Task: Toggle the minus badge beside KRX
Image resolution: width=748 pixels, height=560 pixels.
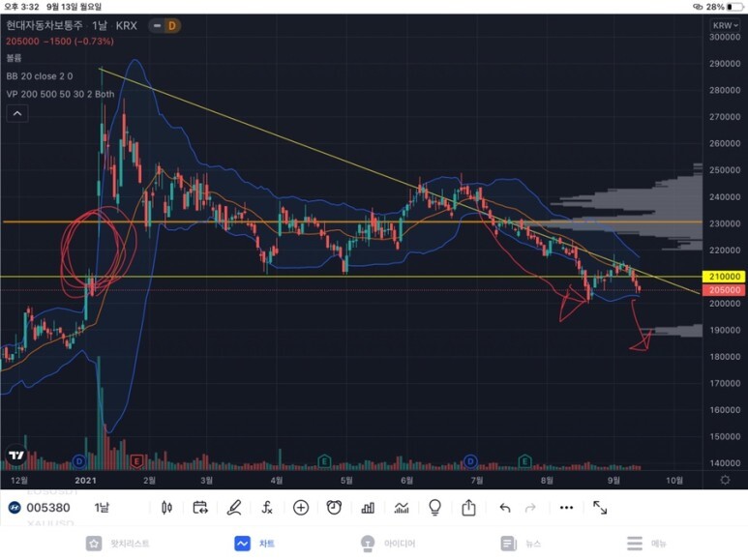Action: [x=157, y=26]
